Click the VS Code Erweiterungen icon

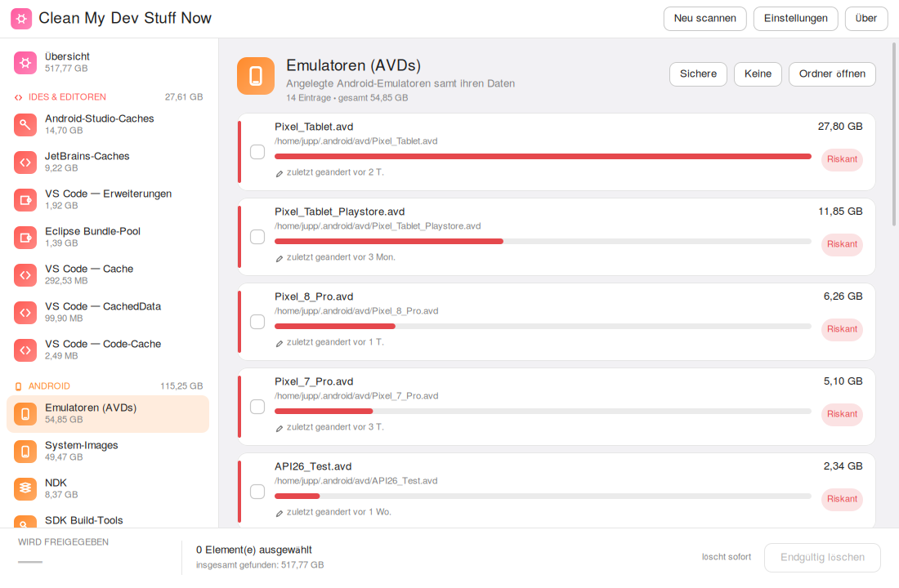[x=25, y=200]
